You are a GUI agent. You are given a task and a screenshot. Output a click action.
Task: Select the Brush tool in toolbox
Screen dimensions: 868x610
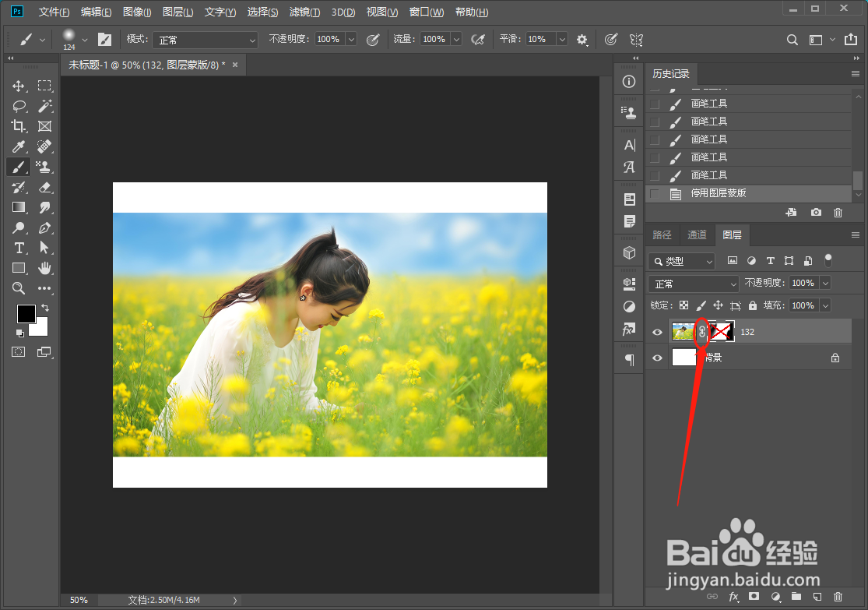coord(18,167)
